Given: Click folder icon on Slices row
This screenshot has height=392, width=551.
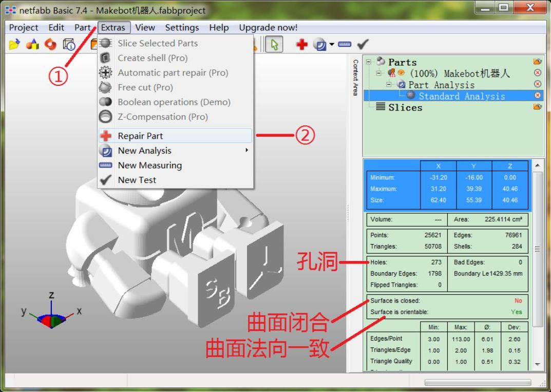Looking at the screenshot, I should (x=537, y=106).
